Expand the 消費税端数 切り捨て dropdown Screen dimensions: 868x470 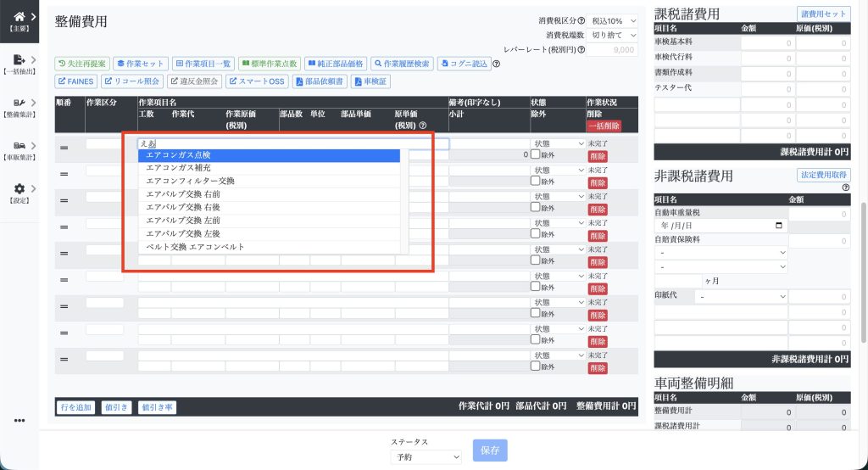[x=613, y=35]
